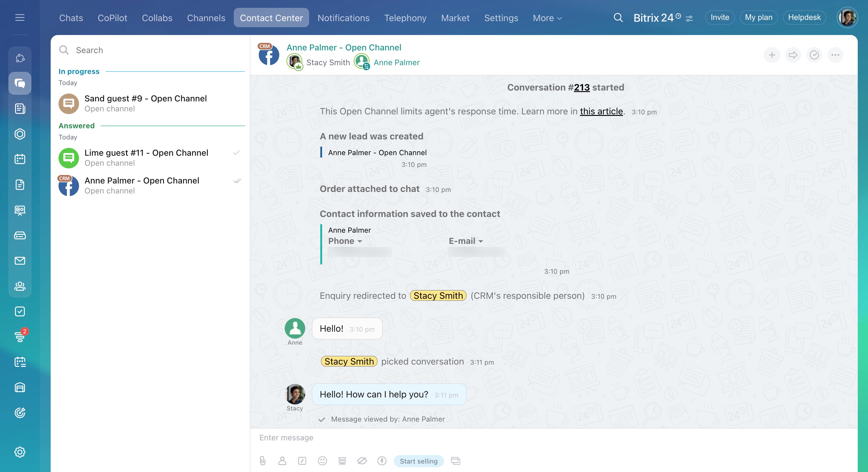Click the Start selling button

pos(419,461)
